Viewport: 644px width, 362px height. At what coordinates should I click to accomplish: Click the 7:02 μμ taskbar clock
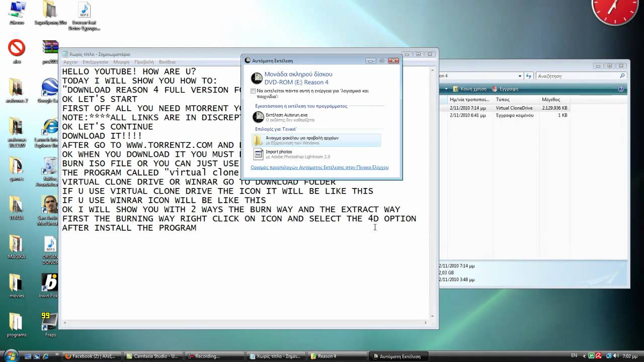point(629,355)
